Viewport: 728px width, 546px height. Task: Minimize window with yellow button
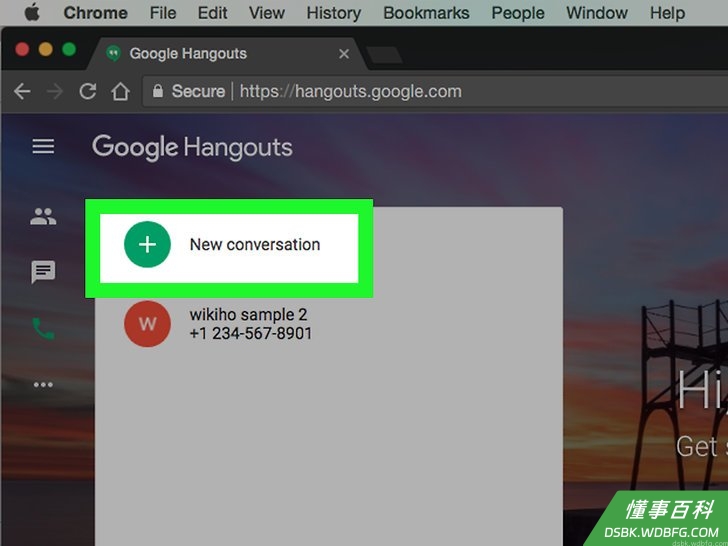(46, 49)
